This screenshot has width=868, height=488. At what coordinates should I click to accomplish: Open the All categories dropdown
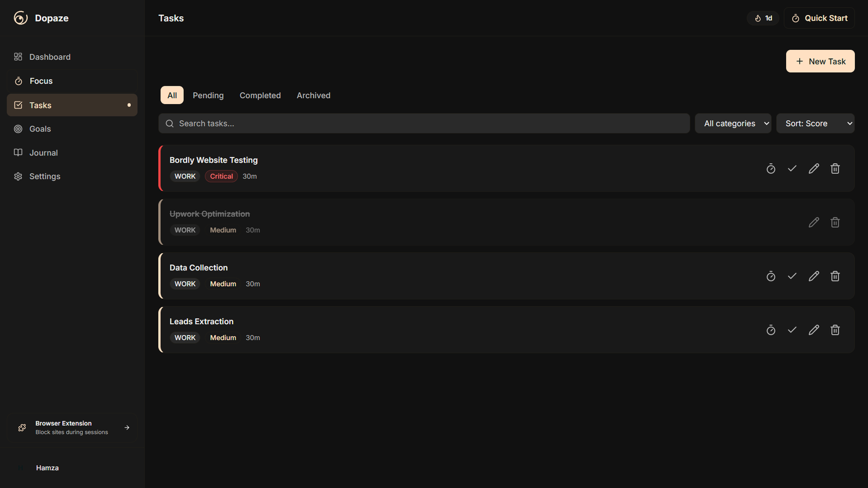pos(733,124)
